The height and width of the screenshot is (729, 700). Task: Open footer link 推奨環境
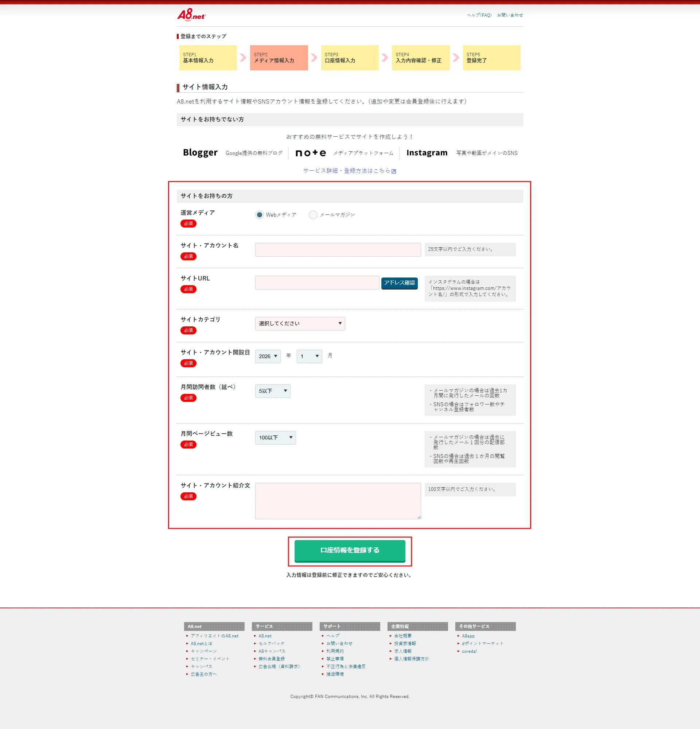click(335, 674)
